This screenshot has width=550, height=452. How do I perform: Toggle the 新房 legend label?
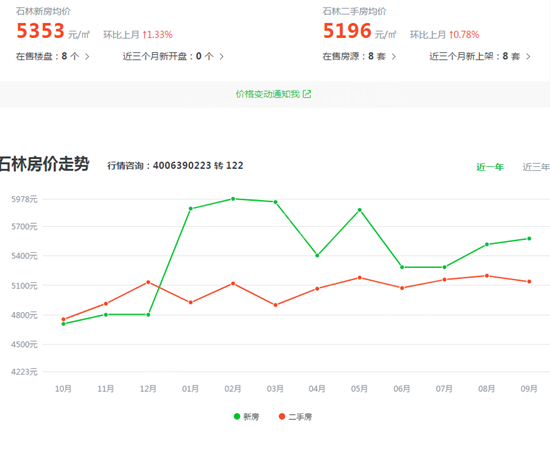point(251,417)
